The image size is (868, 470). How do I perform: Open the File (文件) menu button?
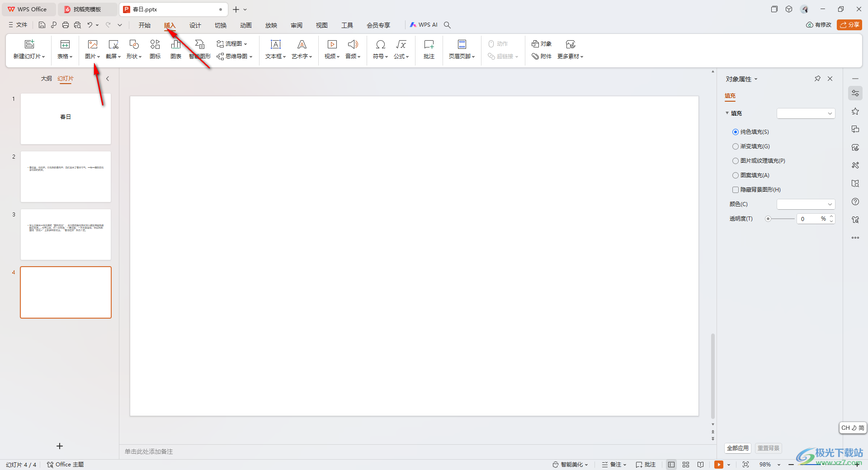pos(18,25)
